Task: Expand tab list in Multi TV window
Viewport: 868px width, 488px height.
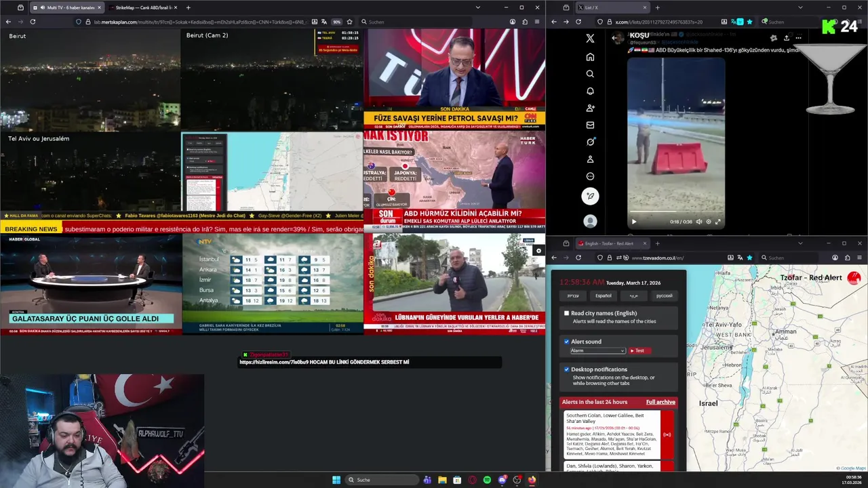Action: pos(478,7)
